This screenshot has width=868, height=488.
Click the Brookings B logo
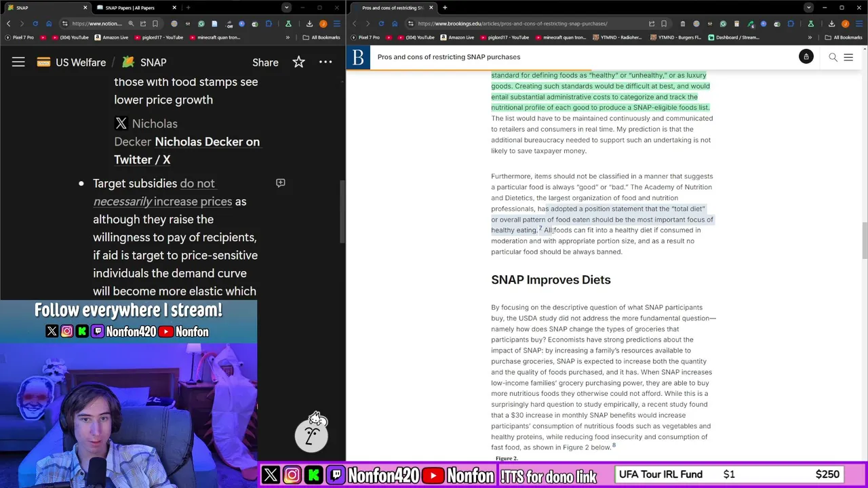pos(358,57)
